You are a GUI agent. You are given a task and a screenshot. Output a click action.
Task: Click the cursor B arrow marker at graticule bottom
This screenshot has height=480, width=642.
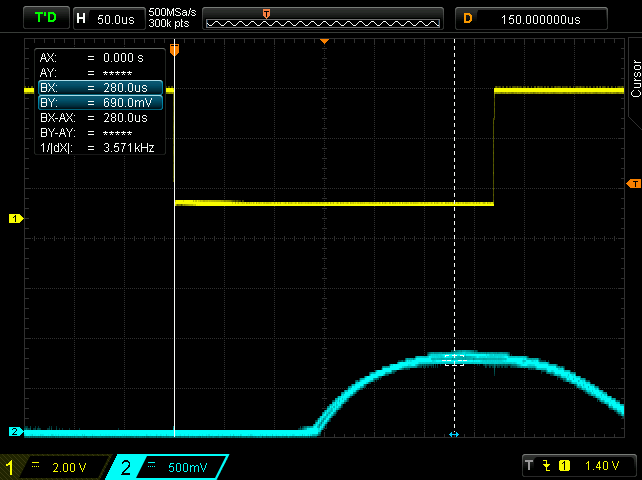(x=454, y=434)
